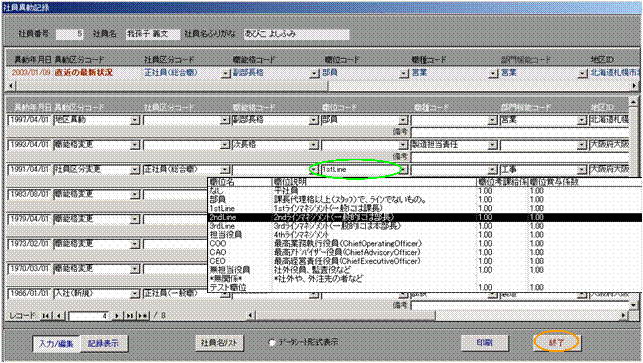Click the 印刷 print button
This screenshot has height=363, width=643.
(x=485, y=342)
